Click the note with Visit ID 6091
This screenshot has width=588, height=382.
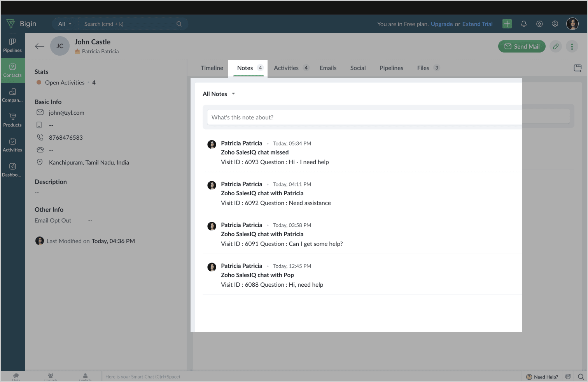click(282, 244)
